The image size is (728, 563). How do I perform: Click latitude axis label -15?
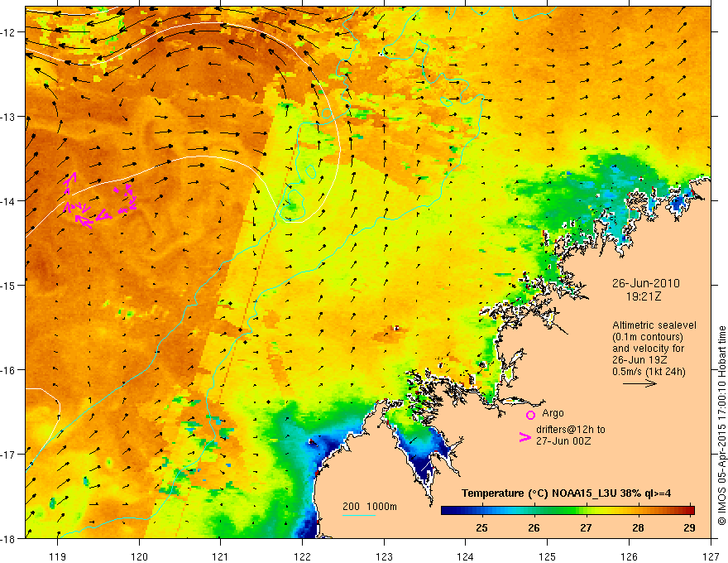[8, 285]
